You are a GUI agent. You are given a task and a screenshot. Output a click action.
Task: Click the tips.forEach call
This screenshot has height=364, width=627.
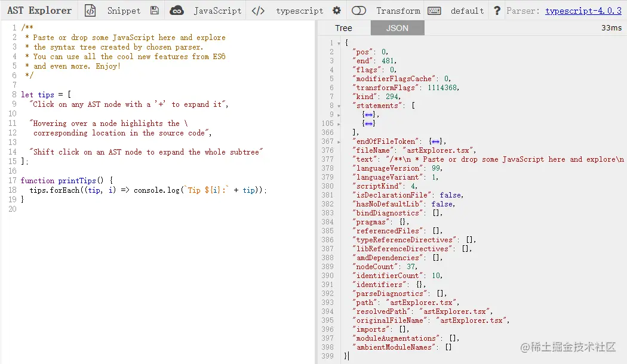tap(54, 190)
